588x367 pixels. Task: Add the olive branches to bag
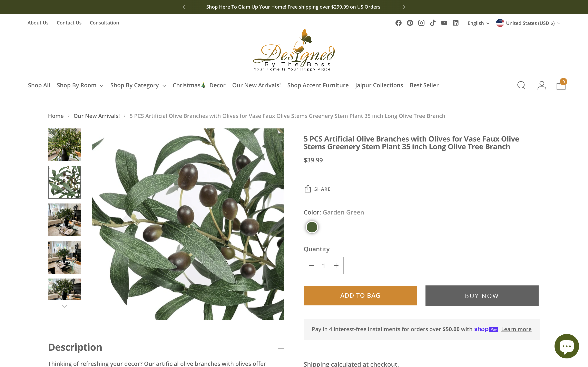point(360,296)
